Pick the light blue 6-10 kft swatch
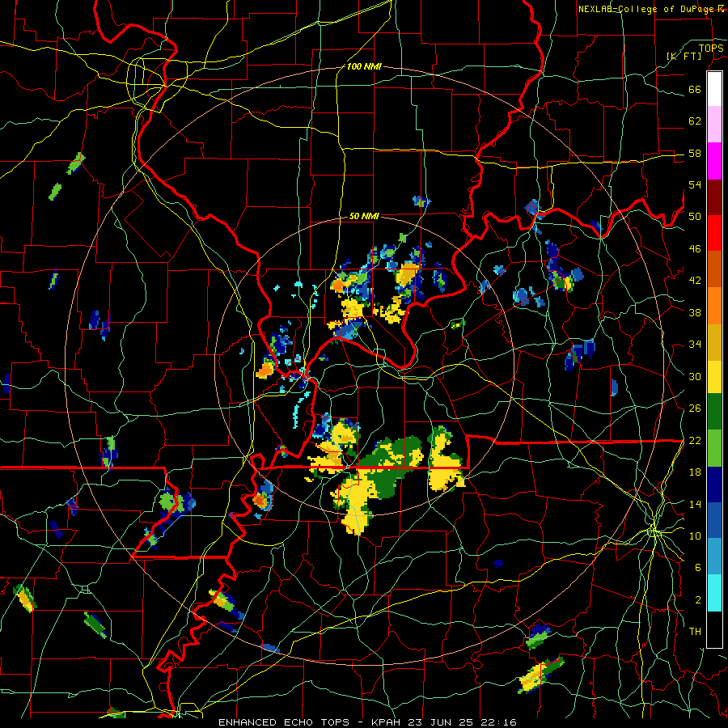The image size is (728, 728). 714,557
